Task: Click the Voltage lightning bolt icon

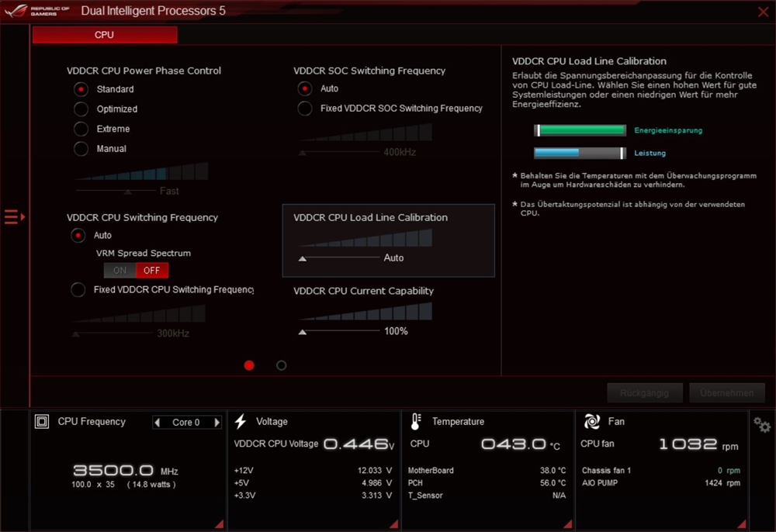Action: (x=241, y=421)
